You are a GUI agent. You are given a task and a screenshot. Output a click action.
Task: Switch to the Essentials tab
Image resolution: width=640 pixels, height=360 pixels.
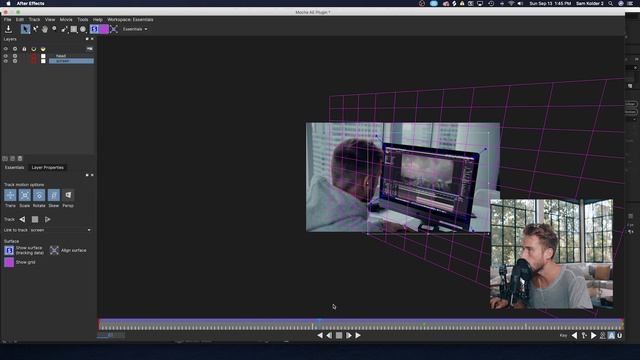(x=14, y=167)
